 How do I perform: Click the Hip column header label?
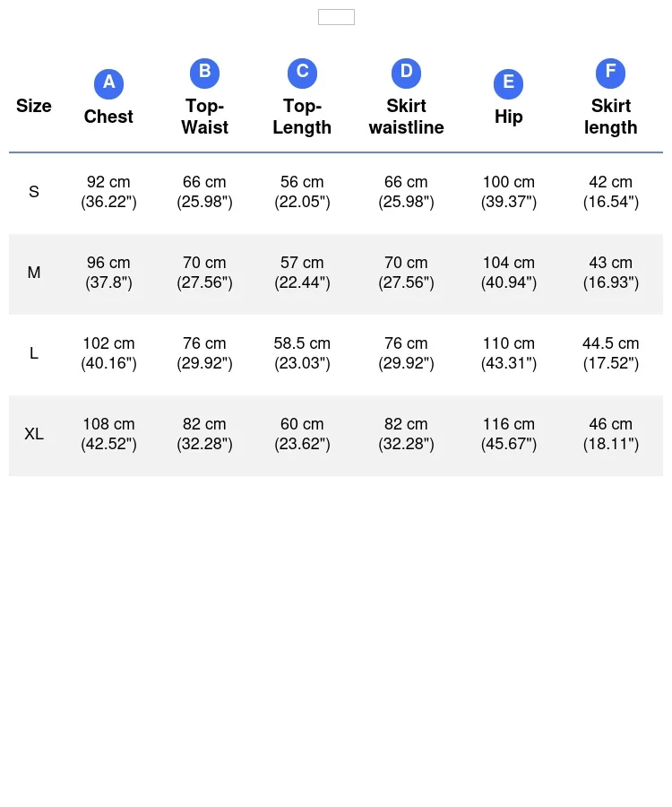(509, 117)
